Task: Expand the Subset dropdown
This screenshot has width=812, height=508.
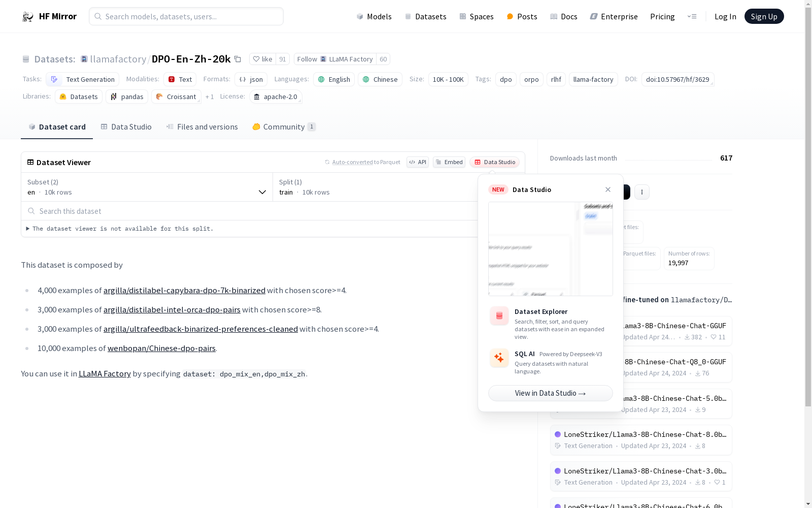Action: [x=147, y=187]
